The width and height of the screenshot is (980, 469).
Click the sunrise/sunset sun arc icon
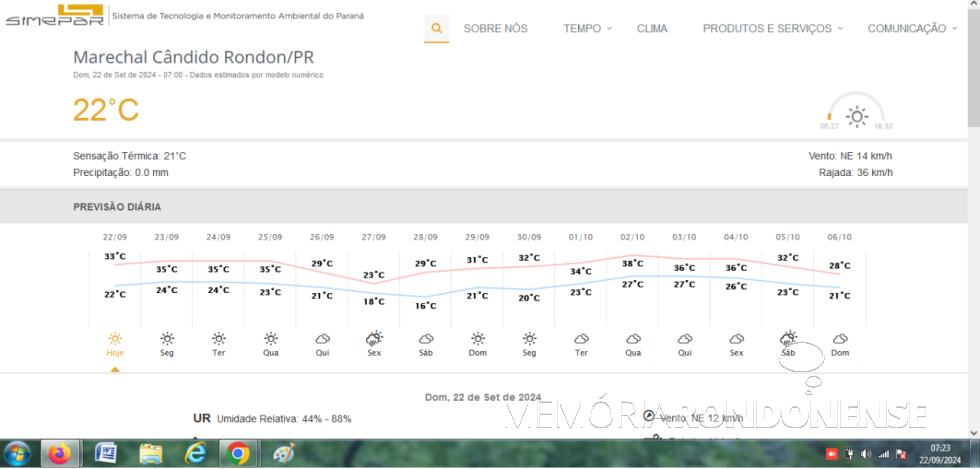coord(856,114)
